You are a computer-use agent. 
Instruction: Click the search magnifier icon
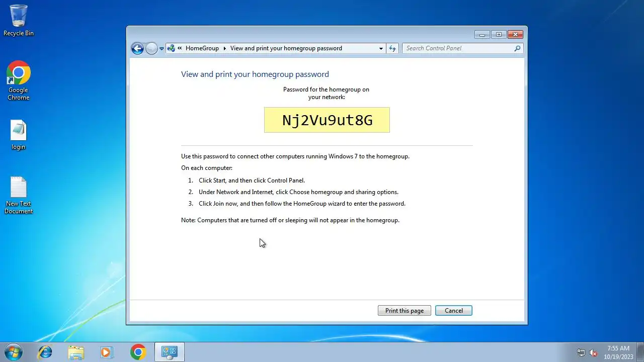click(x=517, y=48)
